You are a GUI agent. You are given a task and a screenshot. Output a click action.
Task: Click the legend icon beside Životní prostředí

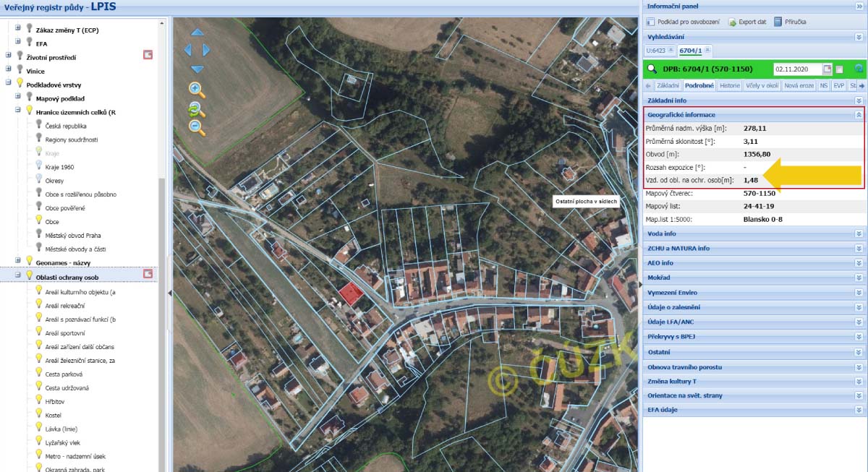pyautogui.click(x=148, y=55)
